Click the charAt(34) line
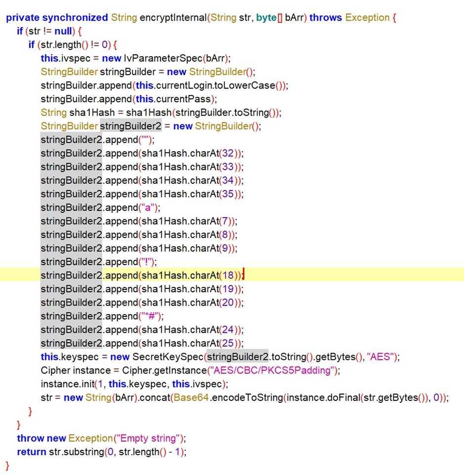 pos(142,180)
